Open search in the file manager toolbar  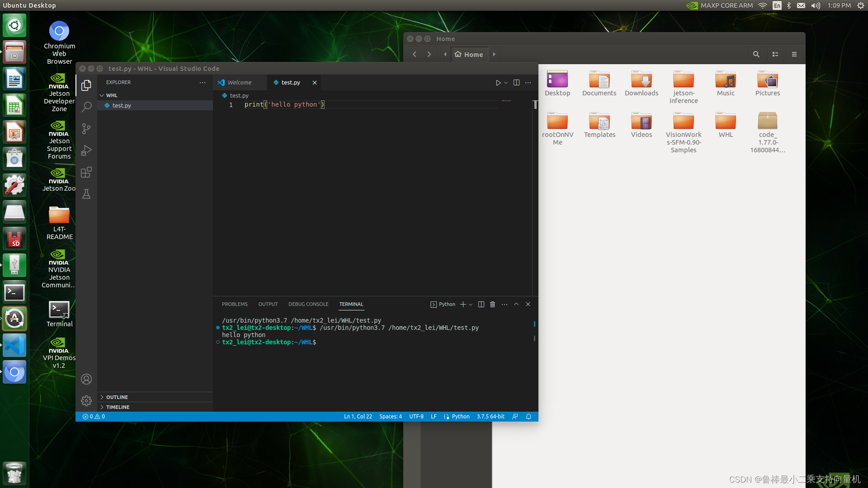(x=756, y=54)
